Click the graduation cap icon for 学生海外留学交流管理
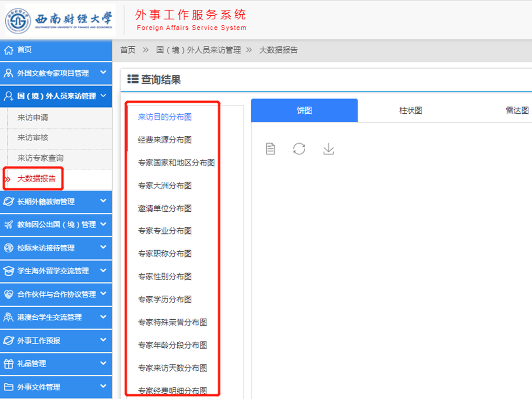This screenshot has width=532, height=399. 8,271
